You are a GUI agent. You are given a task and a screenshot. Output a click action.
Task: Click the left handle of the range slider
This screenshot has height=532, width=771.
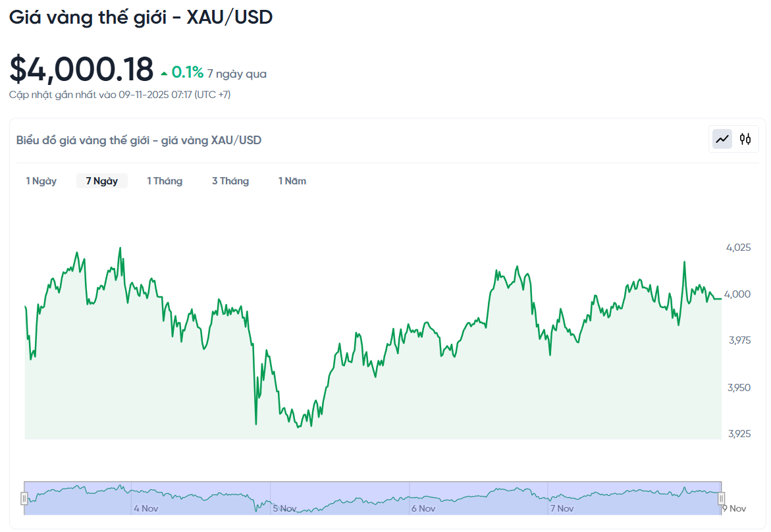click(x=25, y=498)
